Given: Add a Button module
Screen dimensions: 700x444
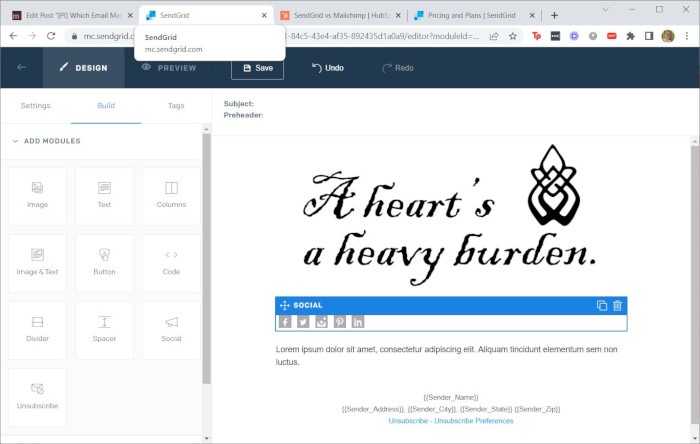Looking at the screenshot, I should coord(104,263).
